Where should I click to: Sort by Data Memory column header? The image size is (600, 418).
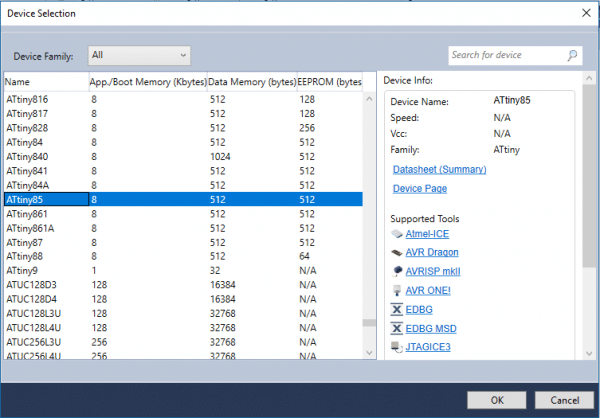(x=251, y=81)
